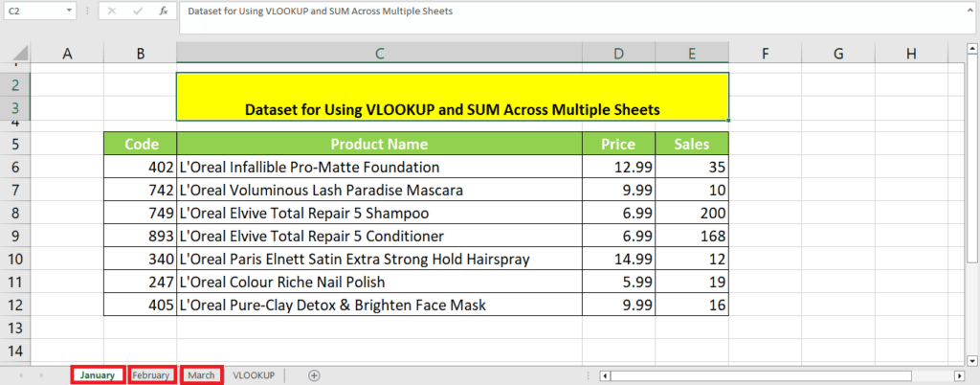The height and width of the screenshot is (385, 980).
Task: Select L'Oreal Infallible Pro-Matte Foundation cell
Action: point(379,168)
